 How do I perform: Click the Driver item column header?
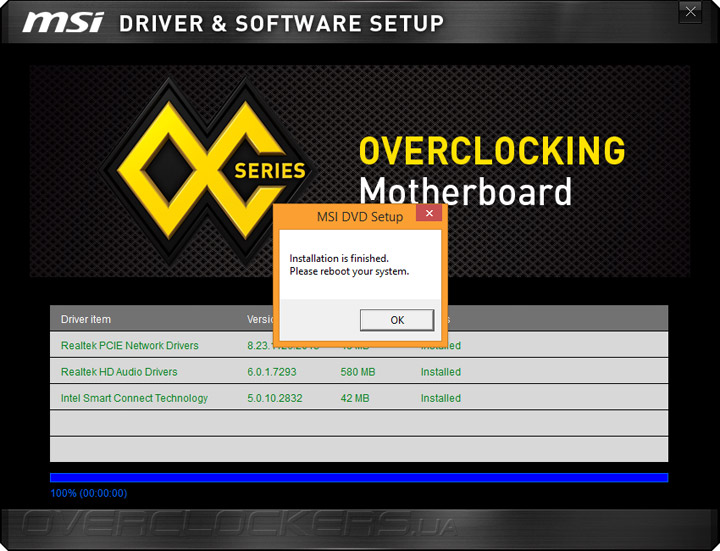click(86, 319)
